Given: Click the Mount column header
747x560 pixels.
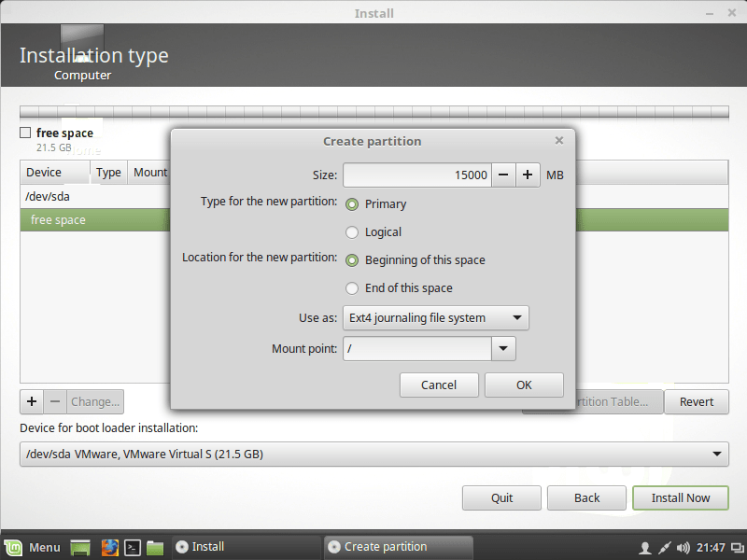Looking at the screenshot, I should tap(149, 173).
